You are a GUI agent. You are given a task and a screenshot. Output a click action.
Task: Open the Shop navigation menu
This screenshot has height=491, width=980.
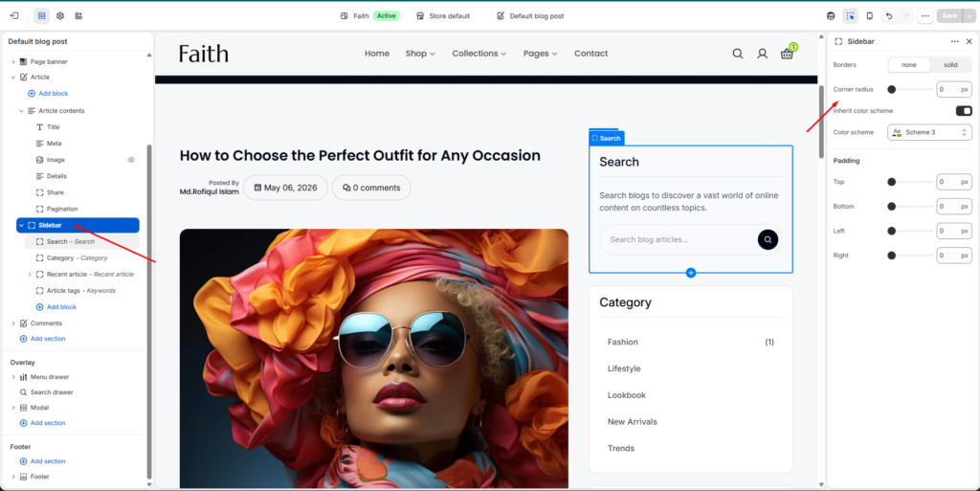[x=420, y=54]
